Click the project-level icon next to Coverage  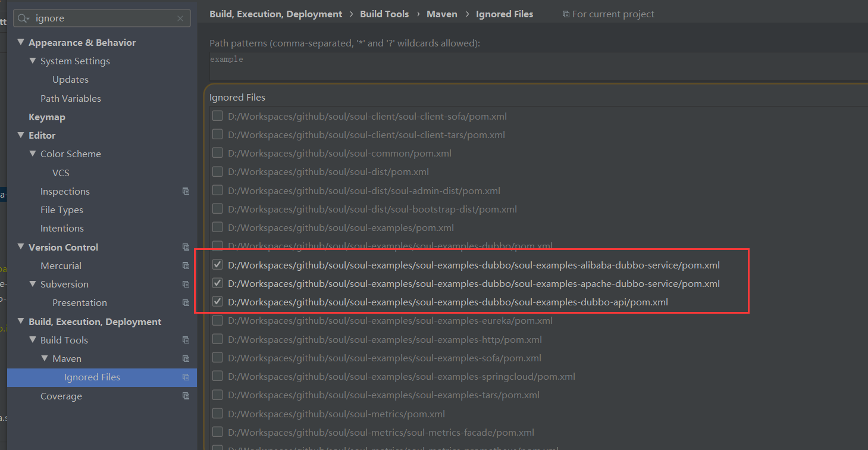click(x=186, y=396)
